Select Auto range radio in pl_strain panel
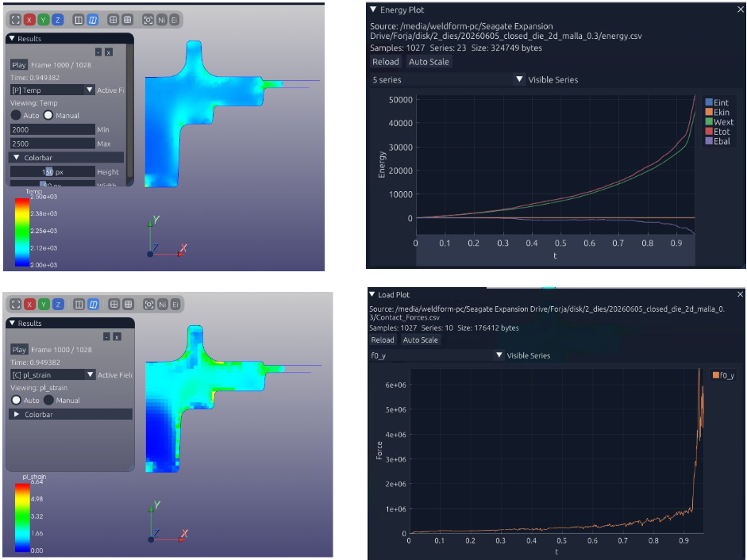Image resolution: width=747 pixels, height=560 pixels. 16,400
